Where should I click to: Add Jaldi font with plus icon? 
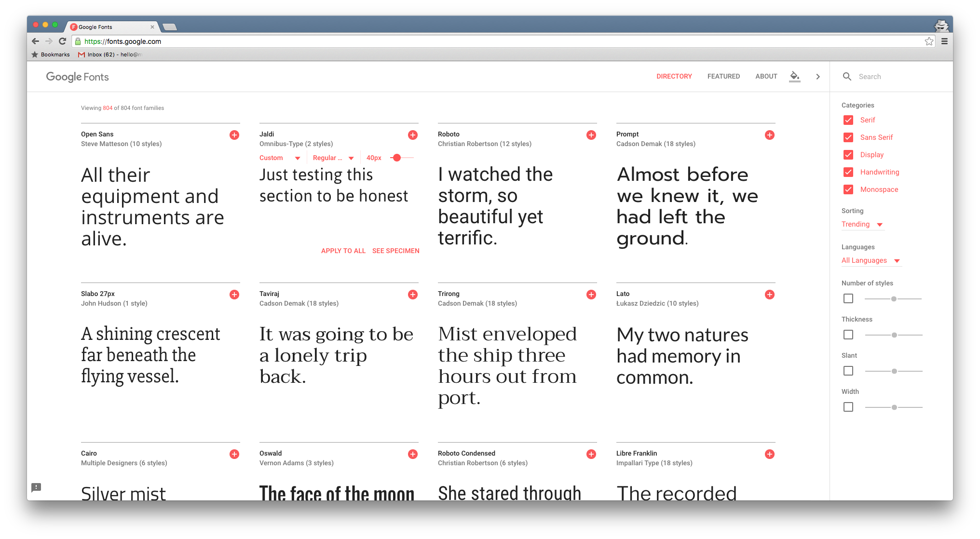point(413,135)
